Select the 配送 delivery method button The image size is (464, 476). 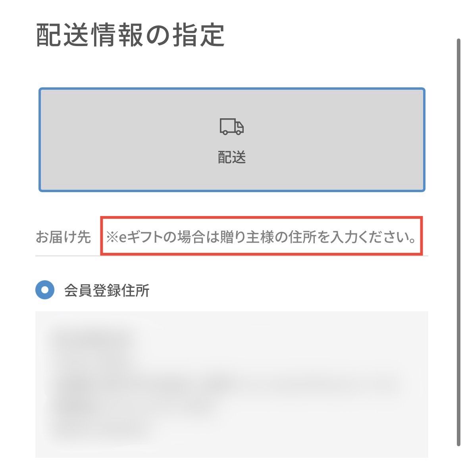coord(232,140)
